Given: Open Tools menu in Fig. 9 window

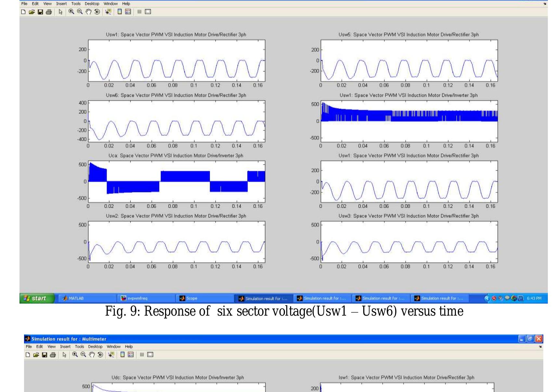Looking at the screenshot, I should click(x=76, y=4).
